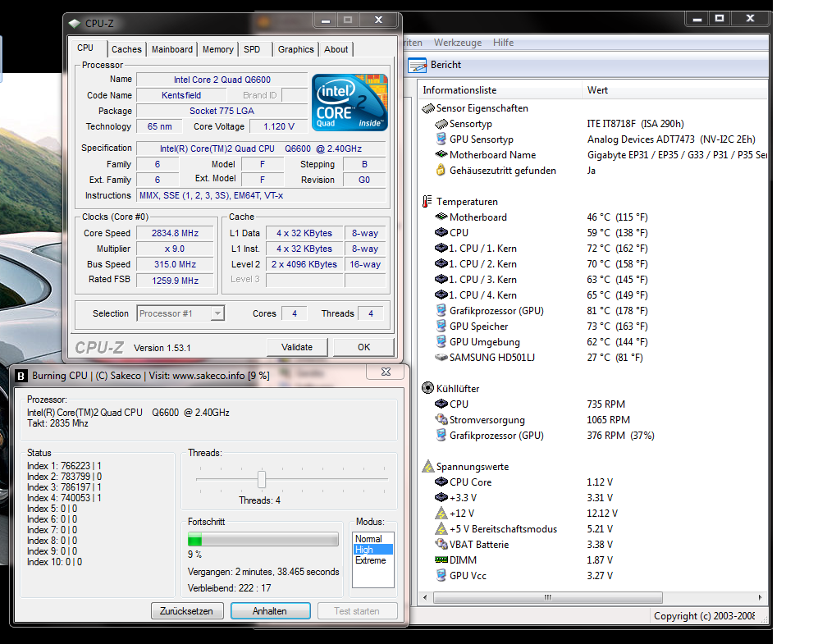The image size is (827, 644).
Task: Click the Core Voltage value 1.120 V
Action: (x=278, y=126)
